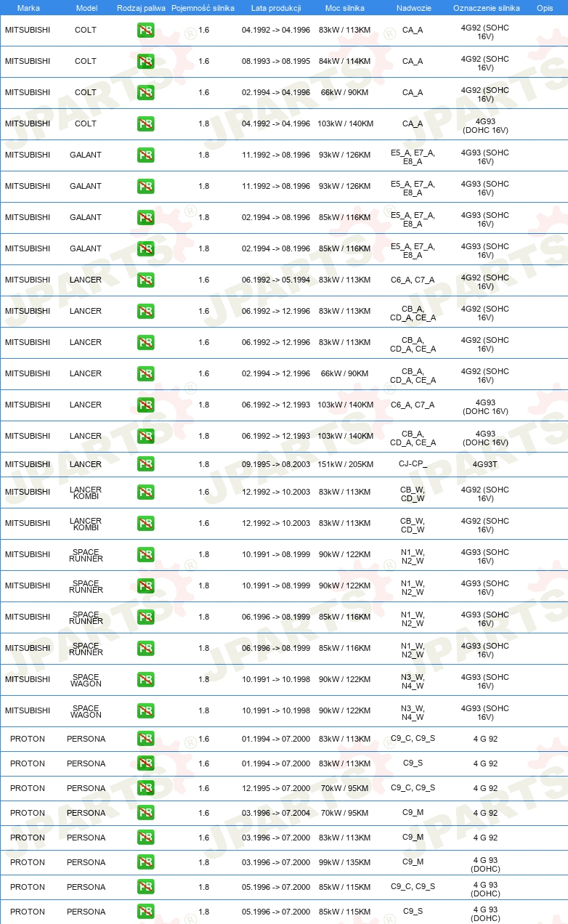Viewport: 568px width, 924px height.
Task: Select the 99kW / 135KM power cell
Action: pyautogui.click(x=344, y=862)
